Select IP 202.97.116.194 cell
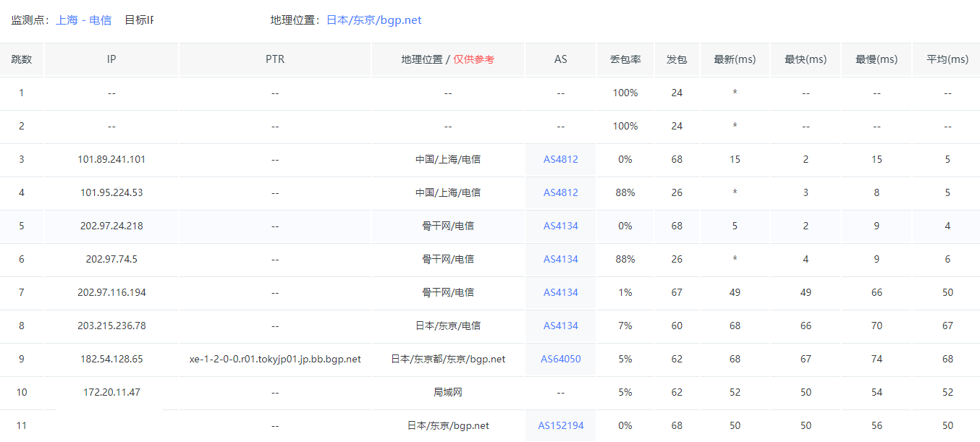The height and width of the screenshot is (442, 980). [x=111, y=292]
